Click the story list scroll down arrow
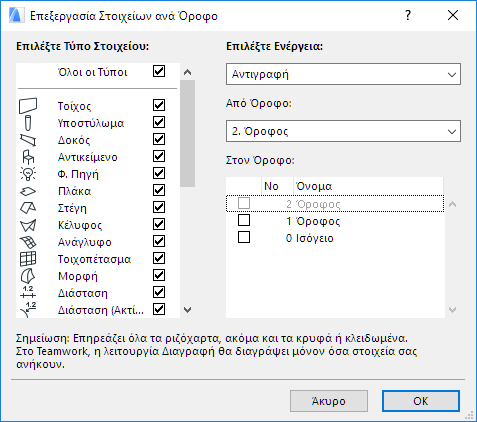477x422 pixels. click(x=452, y=310)
